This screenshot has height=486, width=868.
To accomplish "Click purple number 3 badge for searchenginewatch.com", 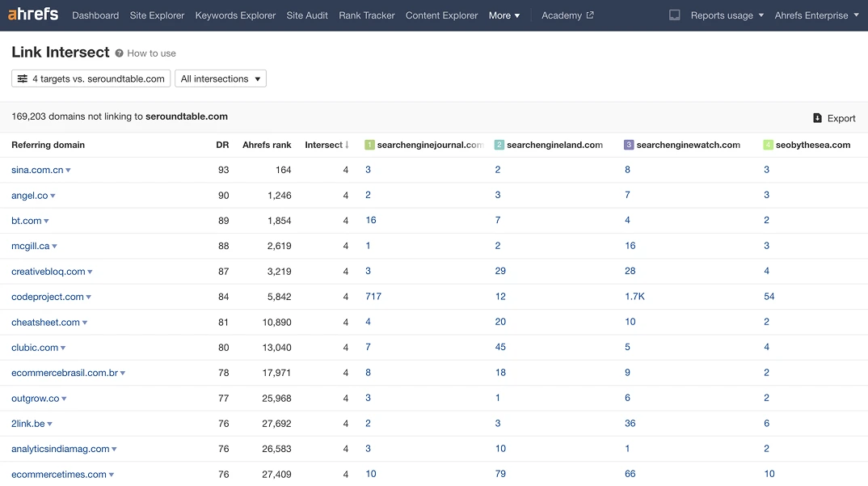I will [629, 146].
